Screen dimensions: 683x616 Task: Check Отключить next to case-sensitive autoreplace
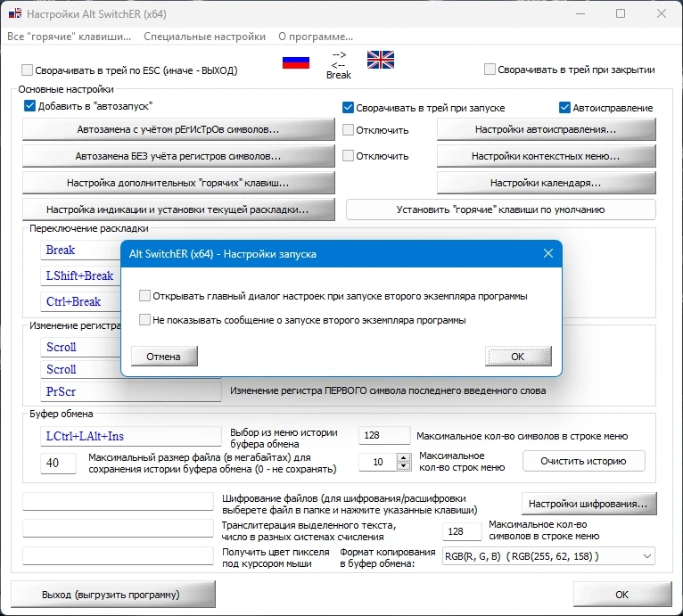click(348, 130)
